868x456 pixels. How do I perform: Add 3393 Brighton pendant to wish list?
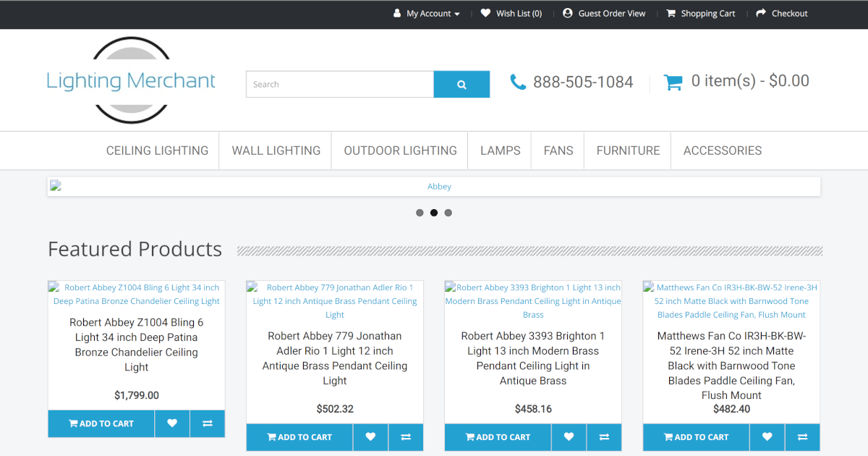pyautogui.click(x=569, y=437)
